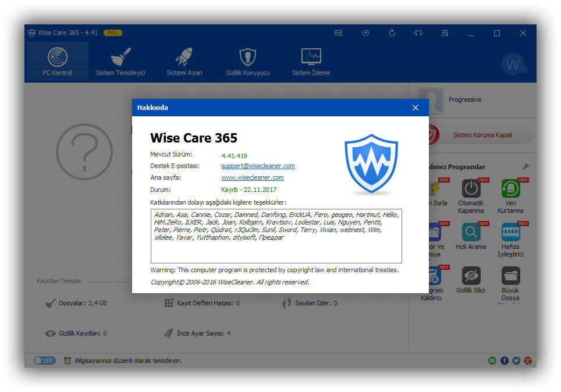The image size is (561, 392).
Task: Toggle the OFF scheduled cleanup switch
Action: (x=45, y=361)
